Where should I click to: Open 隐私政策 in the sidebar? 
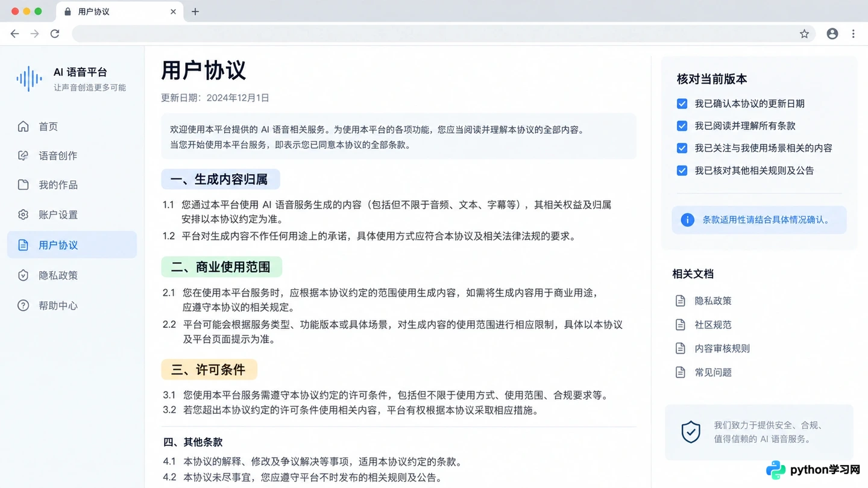click(x=72, y=275)
